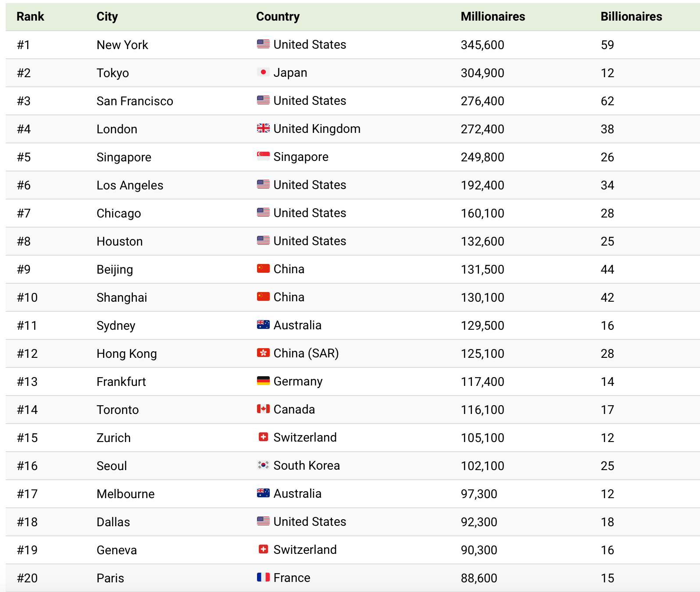Select the San Francisco city cell

click(x=135, y=101)
